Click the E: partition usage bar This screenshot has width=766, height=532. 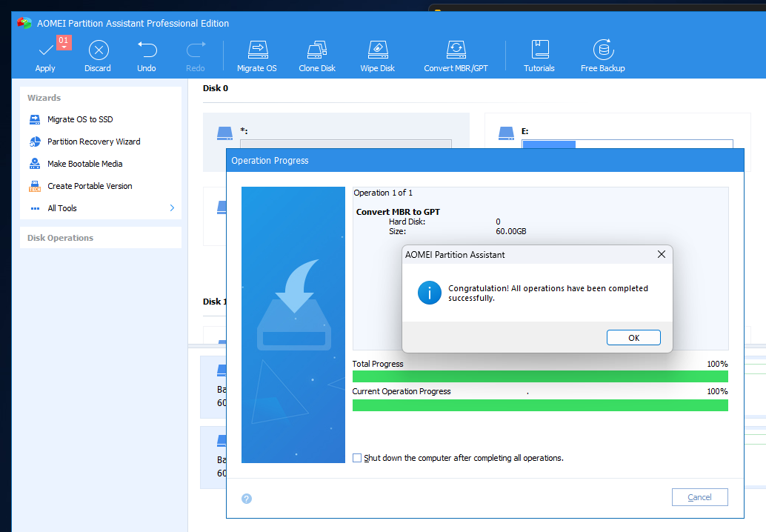point(627,144)
